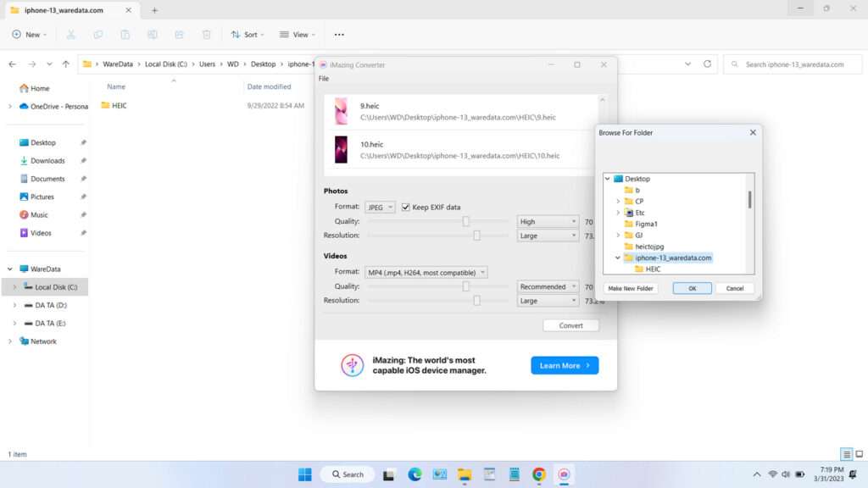This screenshot has width=868, height=488.
Task: Click the Learn More button
Action: pyautogui.click(x=565, y=365)
